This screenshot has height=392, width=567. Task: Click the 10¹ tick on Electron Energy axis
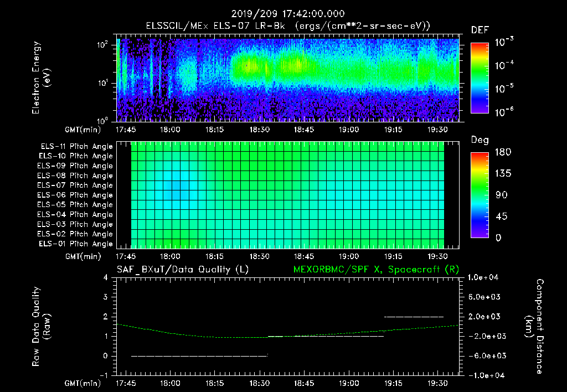click(x=102, y=83)
